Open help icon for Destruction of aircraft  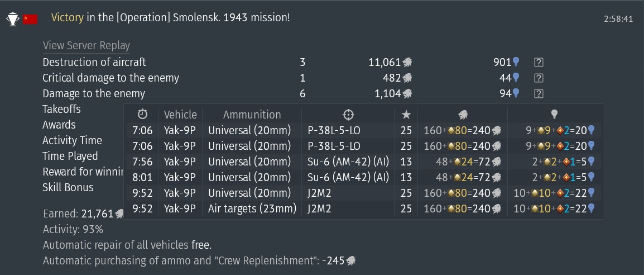pyautogui.click(x=539, y=63)
